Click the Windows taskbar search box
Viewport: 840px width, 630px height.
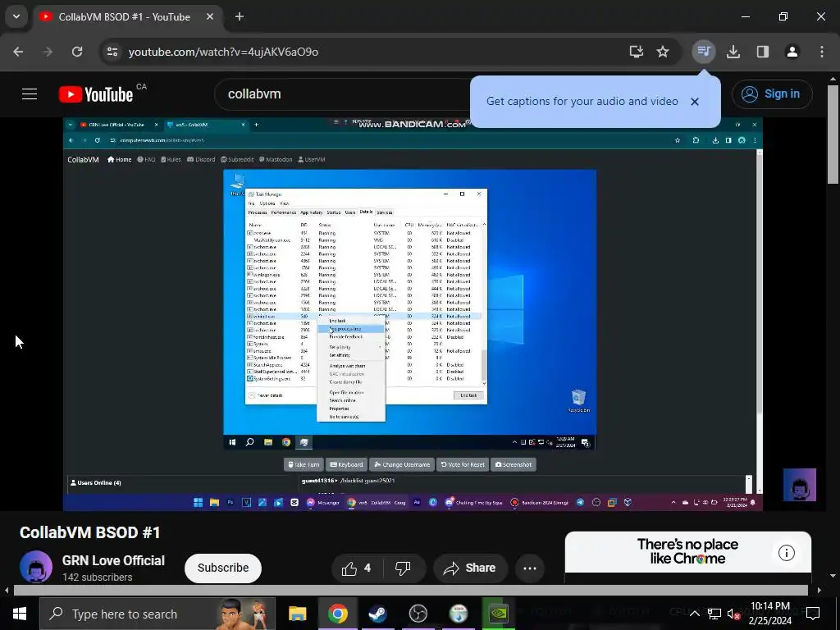pyautogui.click(x=157, y=614)
